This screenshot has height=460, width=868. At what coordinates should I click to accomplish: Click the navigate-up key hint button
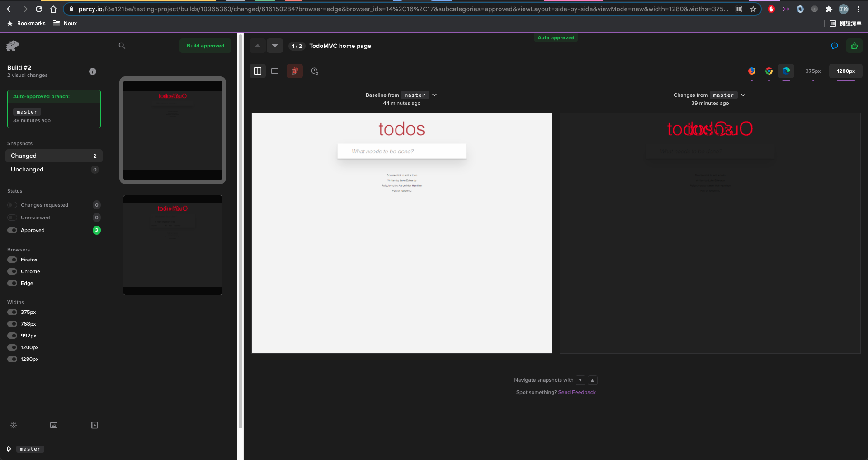[x=592, y=380]
